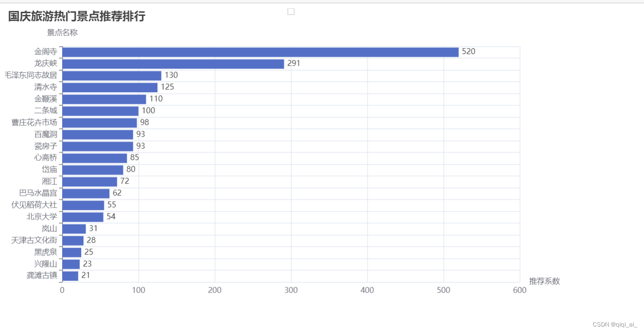Click the x-axis tick label 500
644x332 pixels.
pyautogui.click(x=444, y=291)
